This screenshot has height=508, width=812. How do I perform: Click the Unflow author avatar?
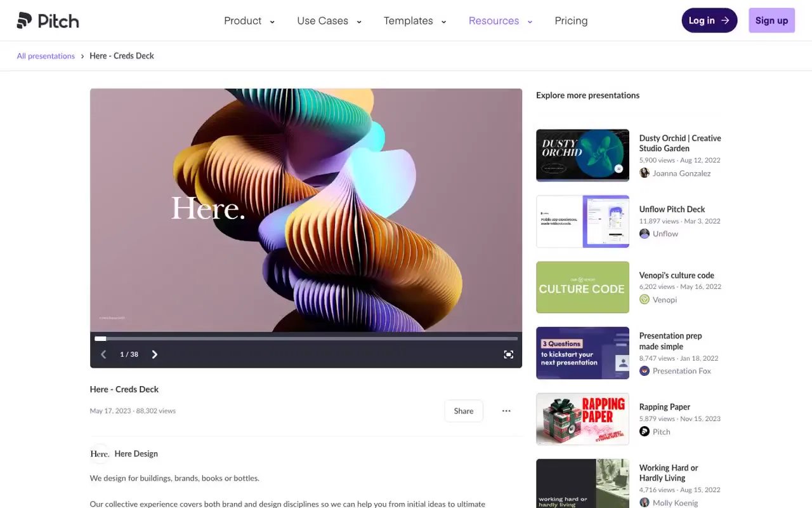pyautogui.click(x=645, y=234)
